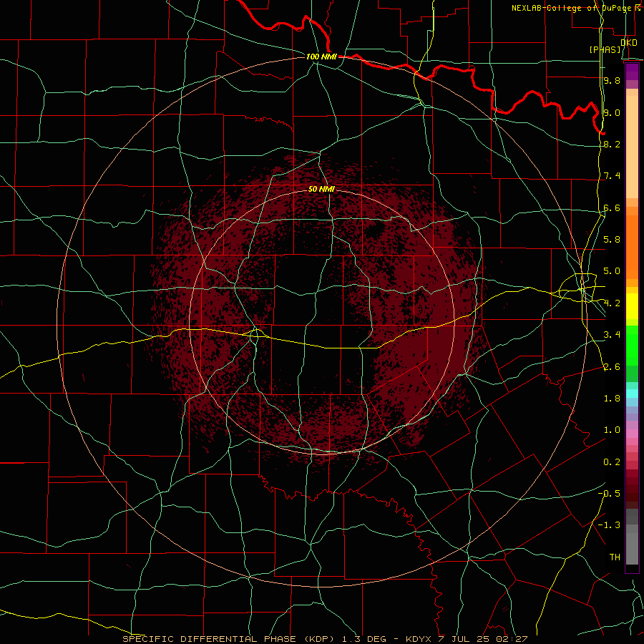The height and width of the screenshot is (644, 644).
Task: Click the 4.2 value on color scale
Action: tap(612, 303)
